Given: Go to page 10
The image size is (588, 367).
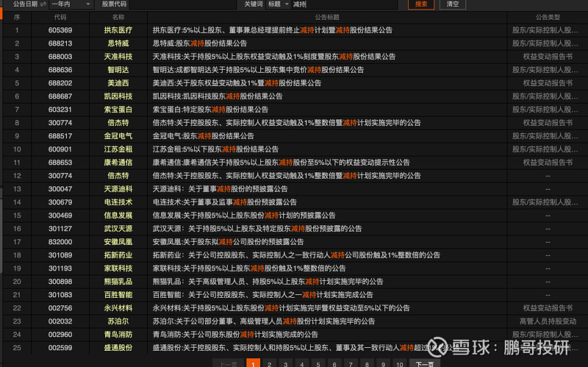Looking at the screenshot, I should point(400,363).
